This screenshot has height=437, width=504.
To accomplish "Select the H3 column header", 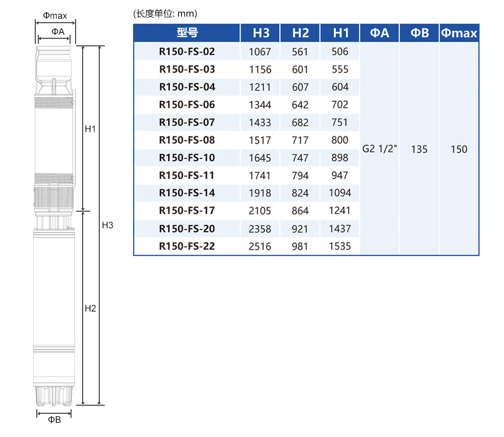I will point(261,33).
